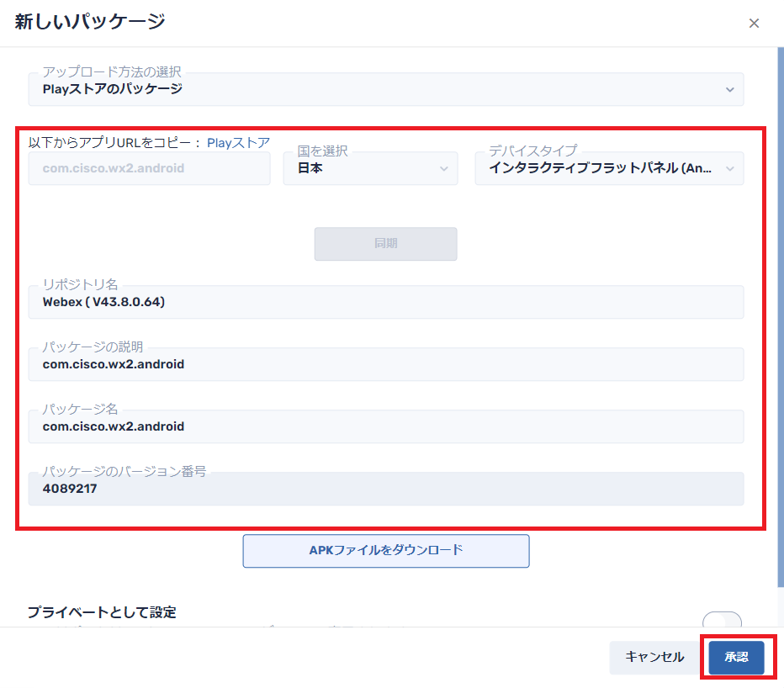Screen dimensions: 784x688
Task: Click the 承認 button
Action: point(737,657)
